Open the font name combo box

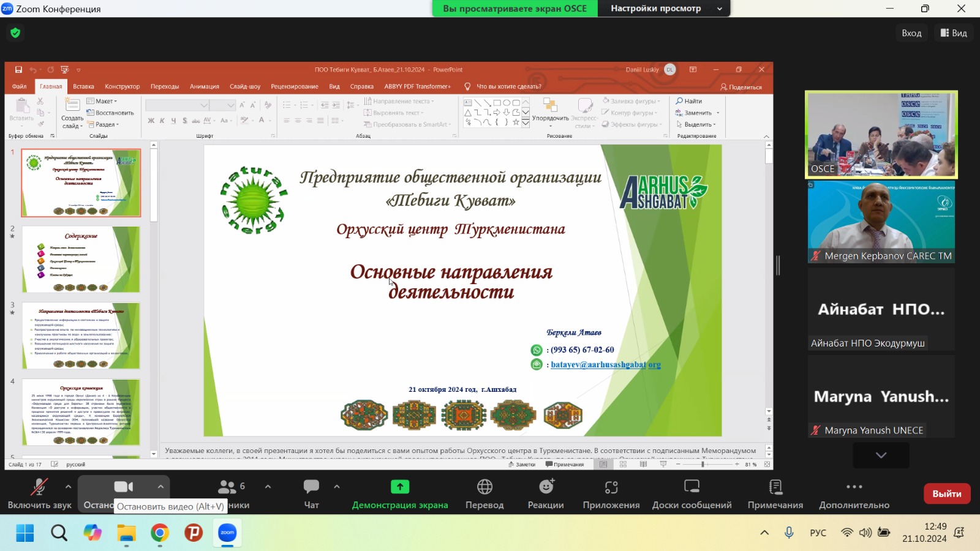click(178, 105)
